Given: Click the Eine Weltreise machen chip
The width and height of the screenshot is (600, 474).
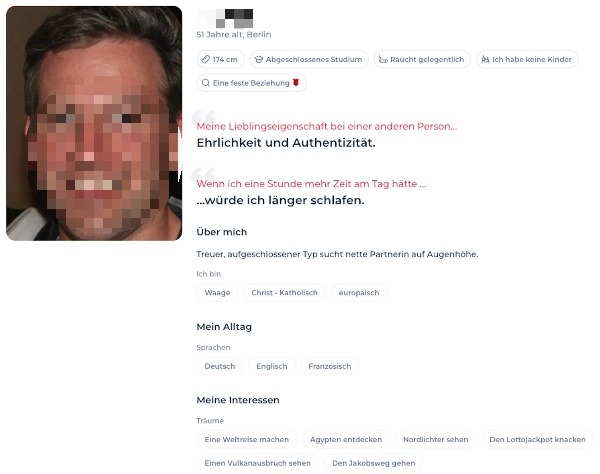Looking at the screenshot, I should pos(247,440).
